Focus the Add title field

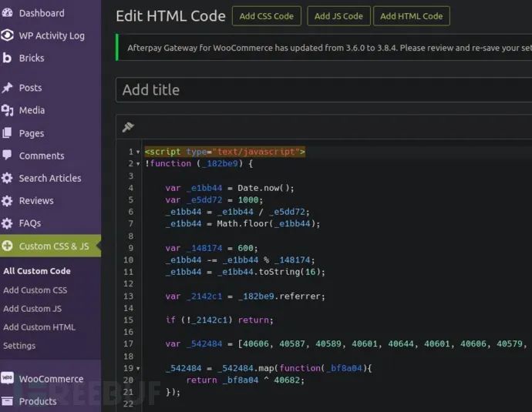click(324, 90)
